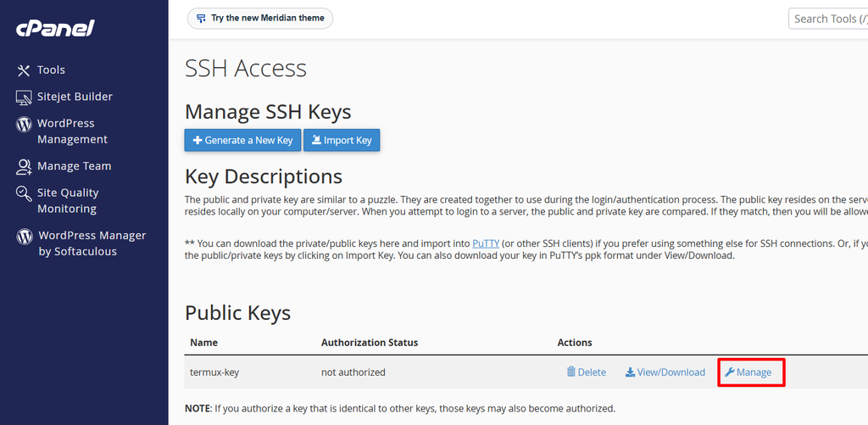This screenshot has width=868, height=425.
Task: Click the Name column header
Action: tap(203, 343)
